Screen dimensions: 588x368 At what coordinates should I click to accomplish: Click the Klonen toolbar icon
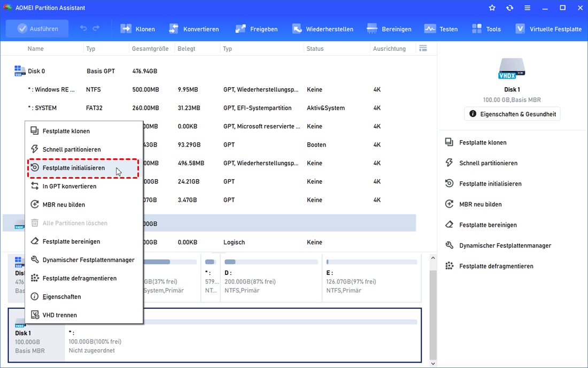pyautogui.click(x=126, y=29)
